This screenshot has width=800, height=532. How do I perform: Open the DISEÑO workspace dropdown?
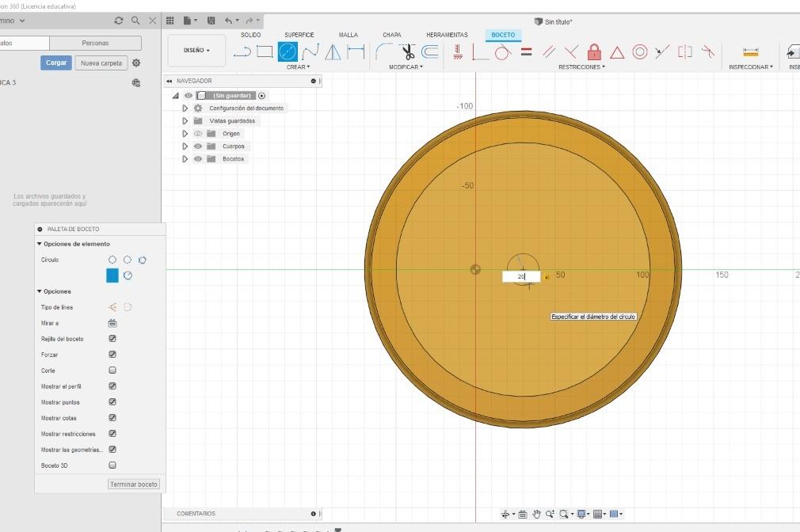[x=196, y=51]
